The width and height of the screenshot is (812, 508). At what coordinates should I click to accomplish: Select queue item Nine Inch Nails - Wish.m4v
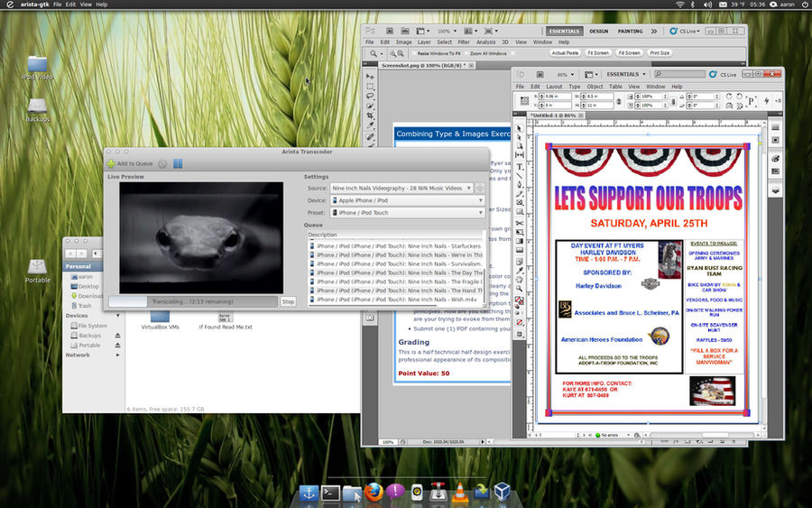pos(396,300)
